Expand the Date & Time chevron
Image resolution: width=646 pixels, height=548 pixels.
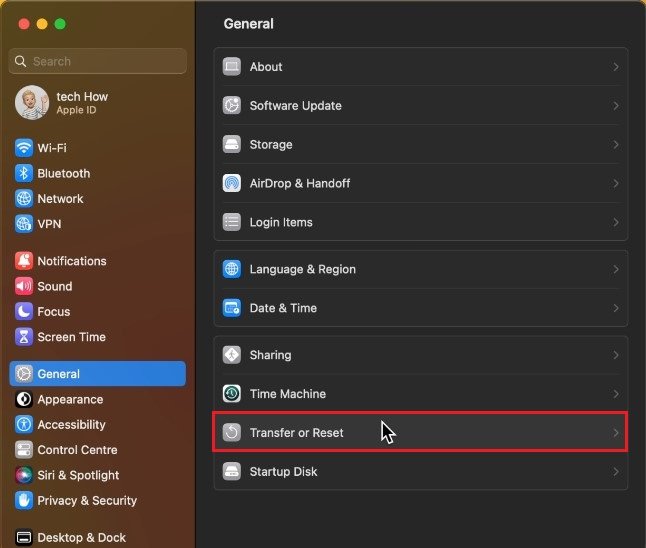615,309
